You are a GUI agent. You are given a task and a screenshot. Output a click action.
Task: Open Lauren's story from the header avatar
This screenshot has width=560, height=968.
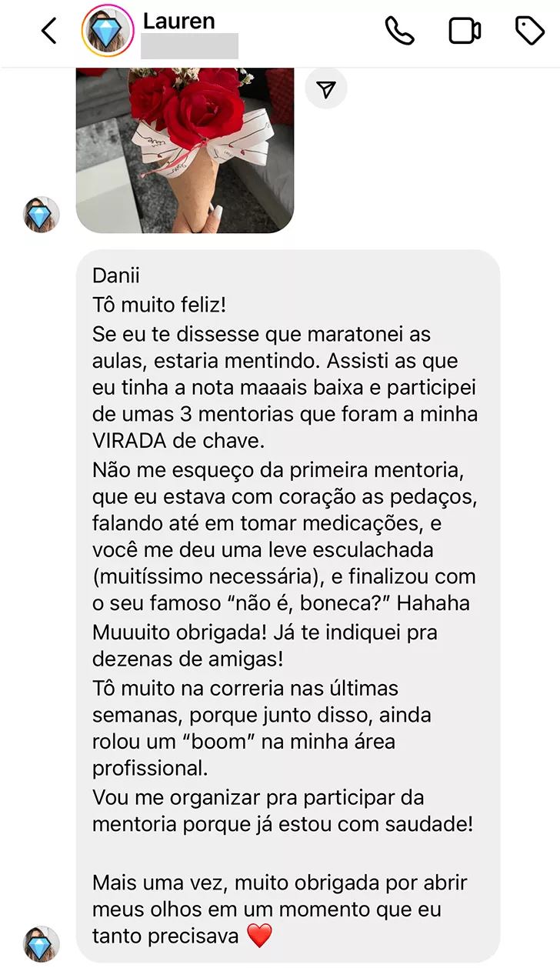[108, 32]
